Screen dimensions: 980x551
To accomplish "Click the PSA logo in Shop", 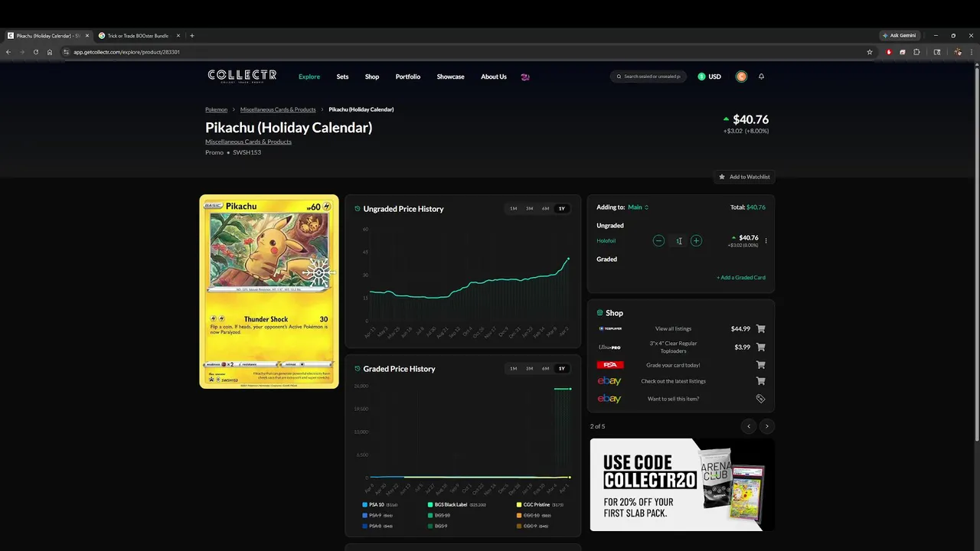I will click(x=610, y=365).
